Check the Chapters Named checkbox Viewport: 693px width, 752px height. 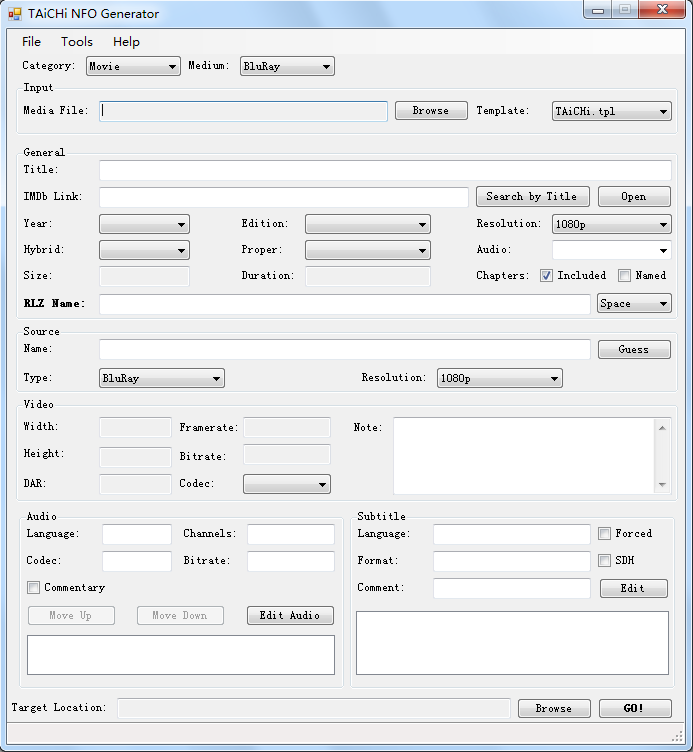pos(624,276)
